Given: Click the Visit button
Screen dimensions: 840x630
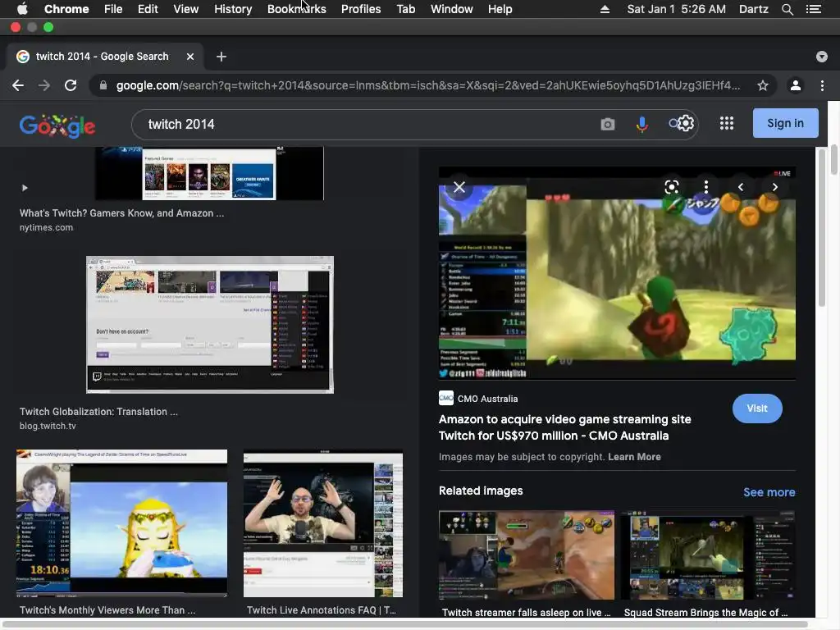Looking at the screenshot, I should pos(757,409).
